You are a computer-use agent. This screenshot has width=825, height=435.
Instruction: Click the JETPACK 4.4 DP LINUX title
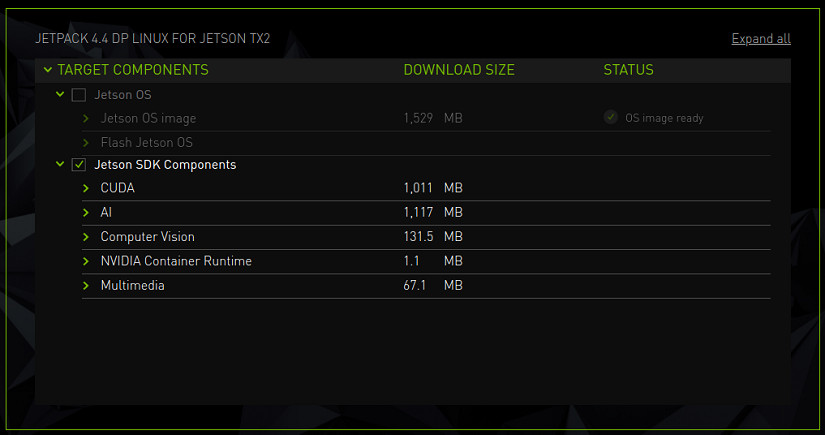(x=153, y=38)
